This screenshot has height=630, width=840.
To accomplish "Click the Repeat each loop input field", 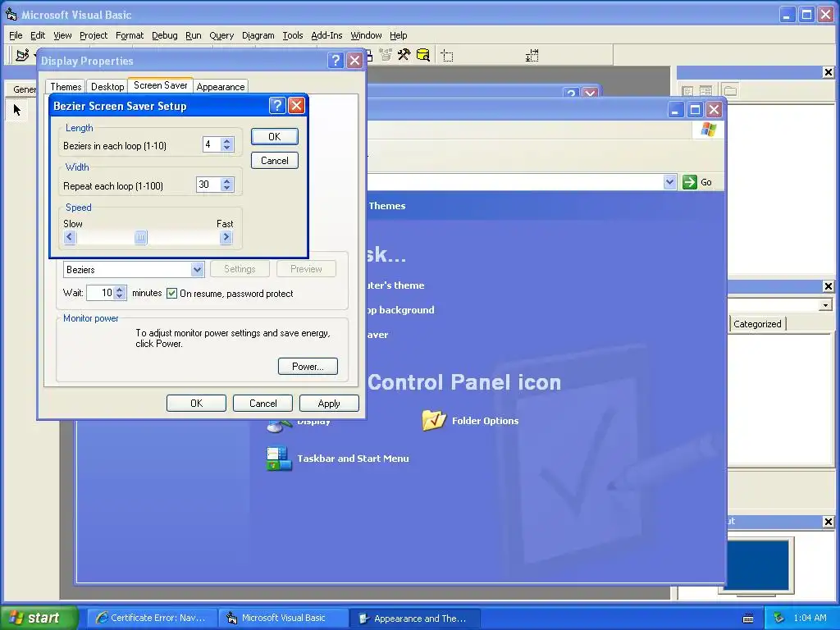I will (x=209, y=185).
